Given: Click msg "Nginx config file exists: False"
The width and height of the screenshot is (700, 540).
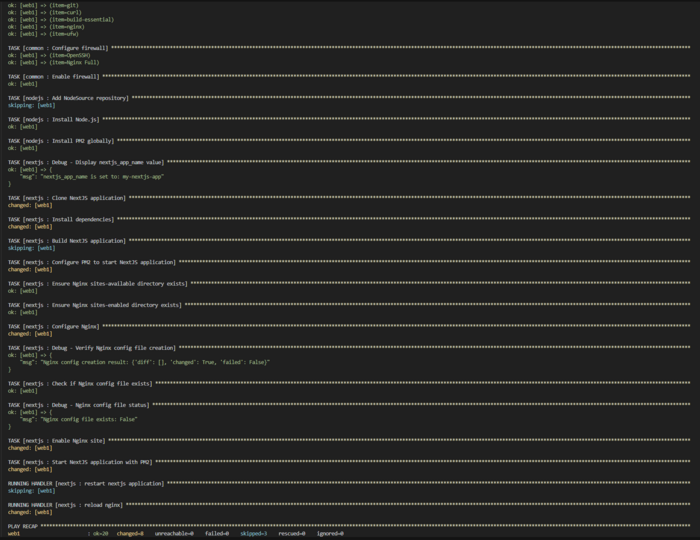Looking at the screenshot, I should (78, 420).
